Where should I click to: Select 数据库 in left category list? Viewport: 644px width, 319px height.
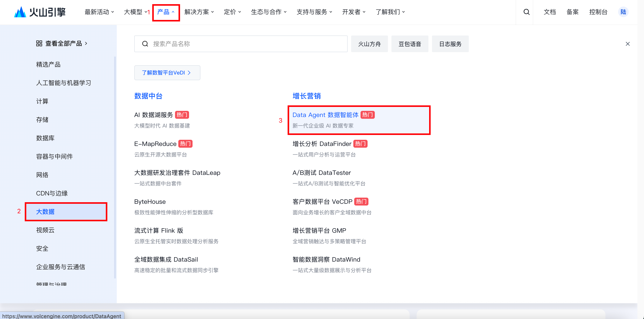click(45, 138)
